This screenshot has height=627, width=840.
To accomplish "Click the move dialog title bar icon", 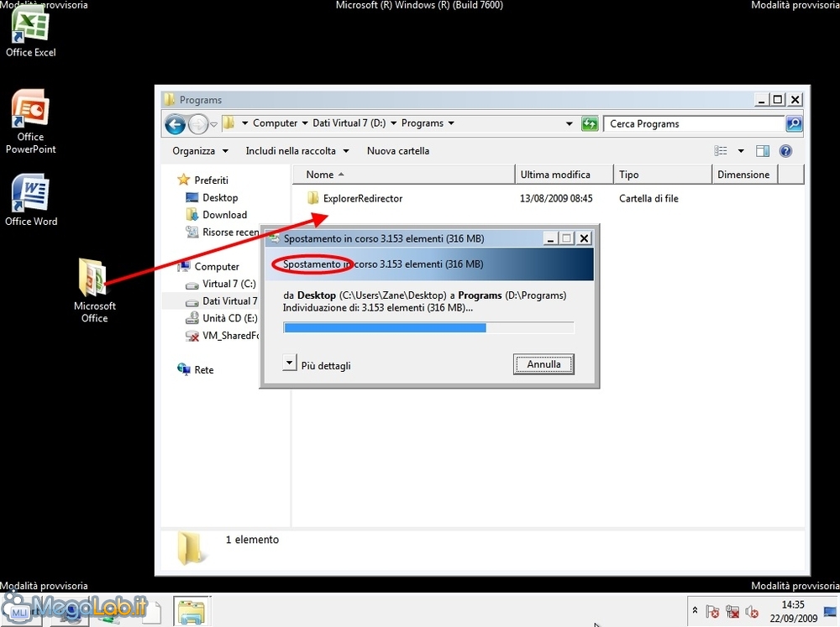I will 275,239.
